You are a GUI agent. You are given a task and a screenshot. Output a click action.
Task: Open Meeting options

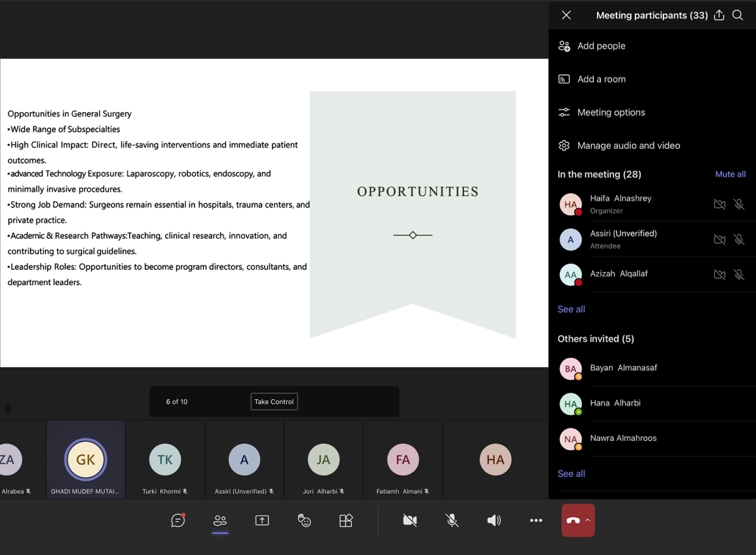coord(611,112)
